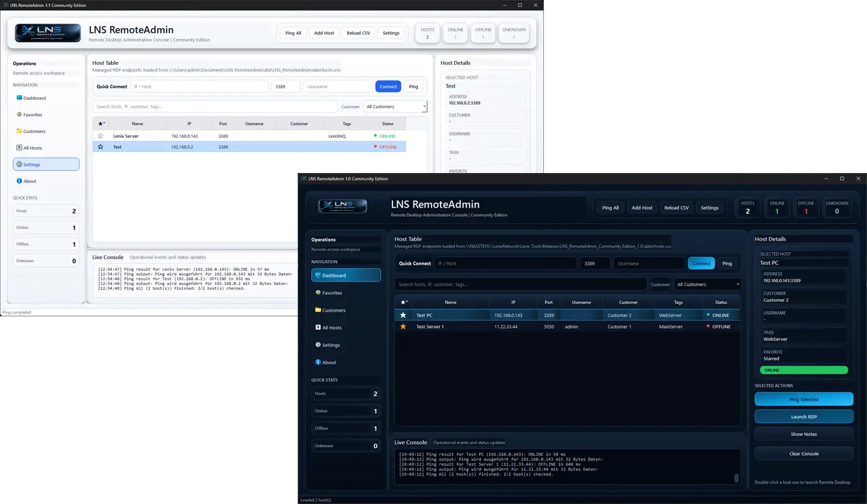Sort by Name column in light window
This screenshot has width=867, height=504.
click(137, 124)
